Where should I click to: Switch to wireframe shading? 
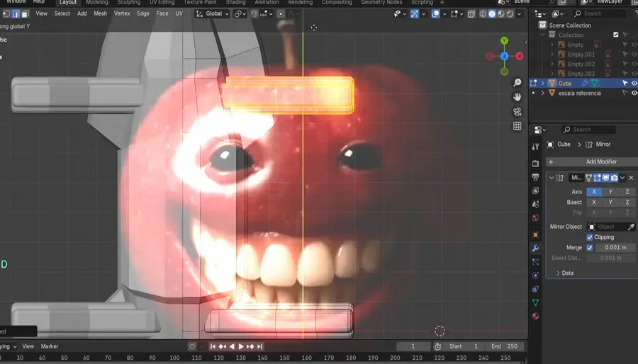point(483,14)
